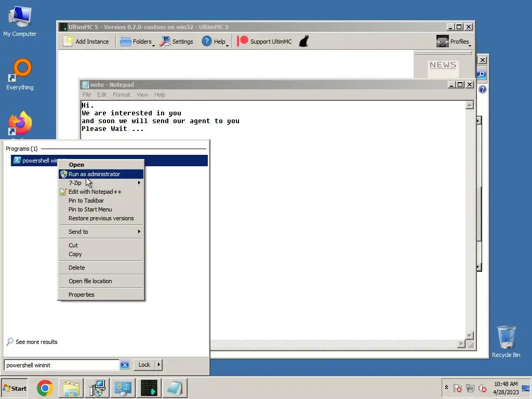The width and height of the screenshot is (532, 399).
Task: Select the Firefox desktop shortcut
Action: pyautogui.click(x=20, y=124)
